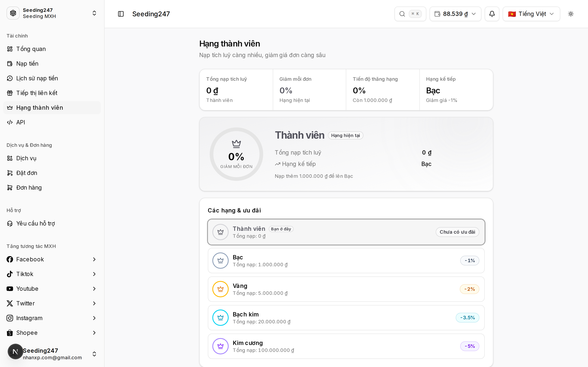Viewport: 588px width, 367px height.
Task: Toggle the sidebar panel icon
Action: pyautogui.click(x=121, y=14)
